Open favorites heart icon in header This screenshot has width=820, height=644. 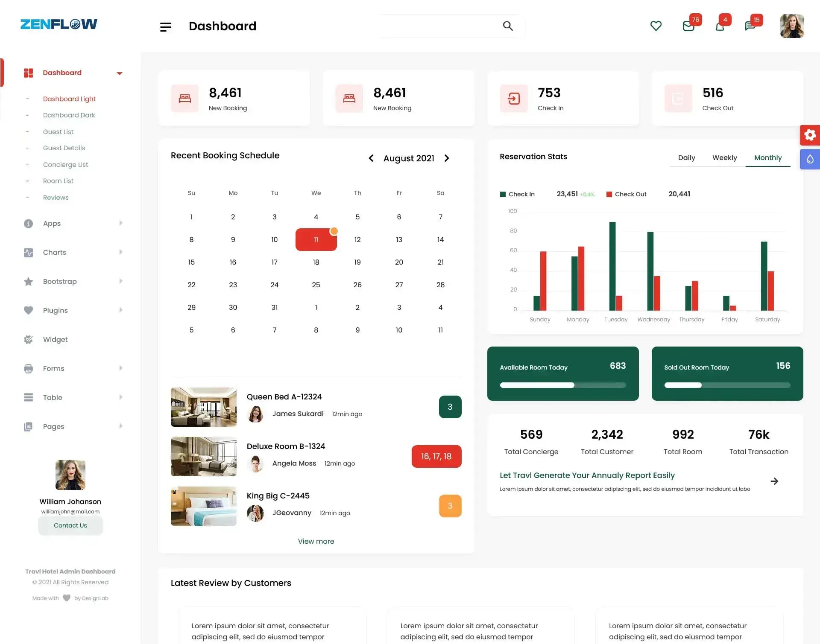[656, 26]
